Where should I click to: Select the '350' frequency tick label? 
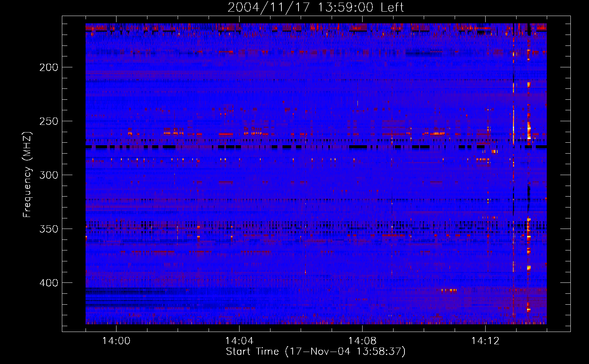click(49, 229)
